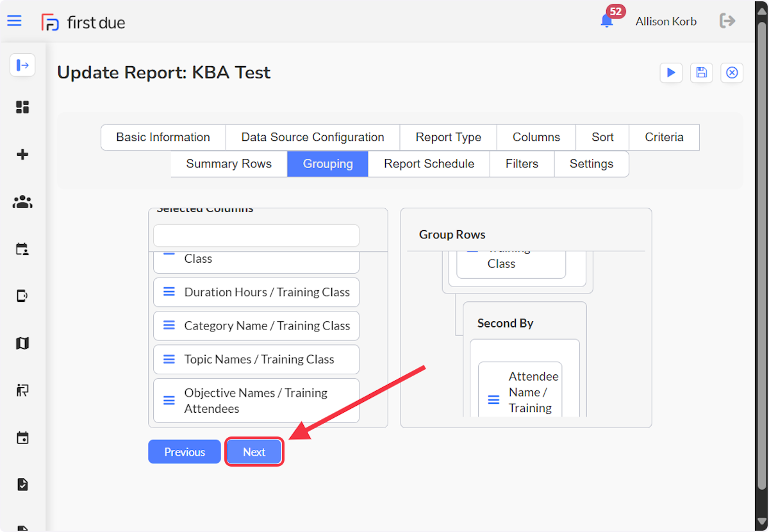The image size is (769, 532).
Task: Open the Filters tab
Action: (x=522, y=164)
